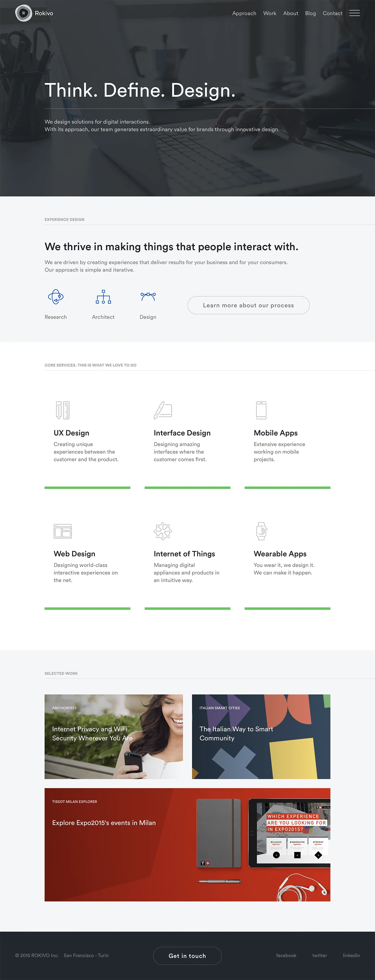
Task: Go to the About nav item
Action: tap(291, 13)
